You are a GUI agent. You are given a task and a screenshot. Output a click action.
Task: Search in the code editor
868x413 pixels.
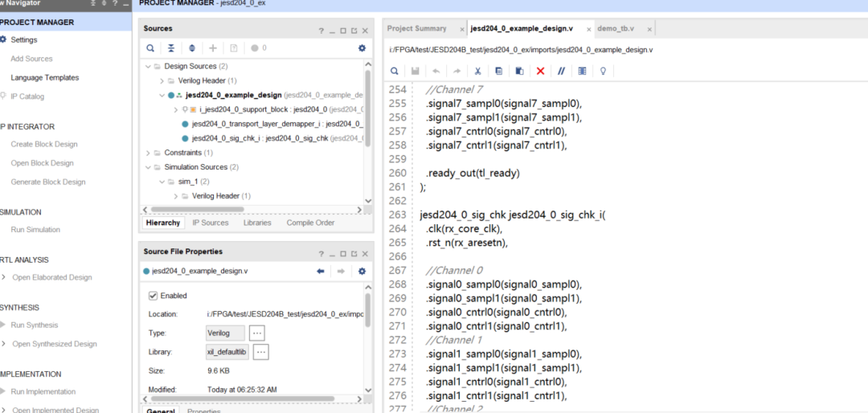tap(394, 72)
